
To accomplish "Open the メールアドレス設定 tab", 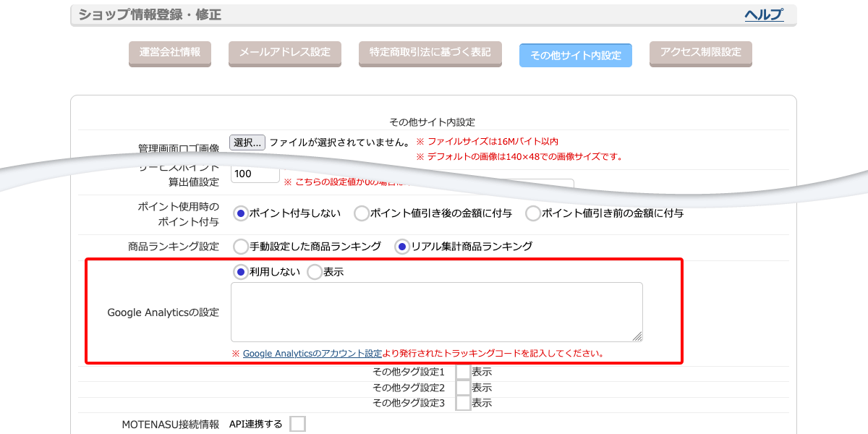I will (285, 53).
